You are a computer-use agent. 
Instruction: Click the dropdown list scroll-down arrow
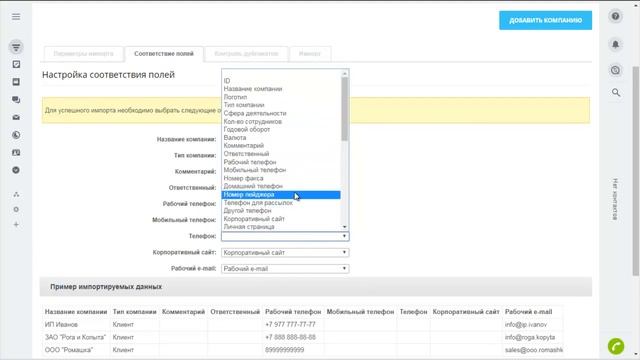(x=345, y=227)
